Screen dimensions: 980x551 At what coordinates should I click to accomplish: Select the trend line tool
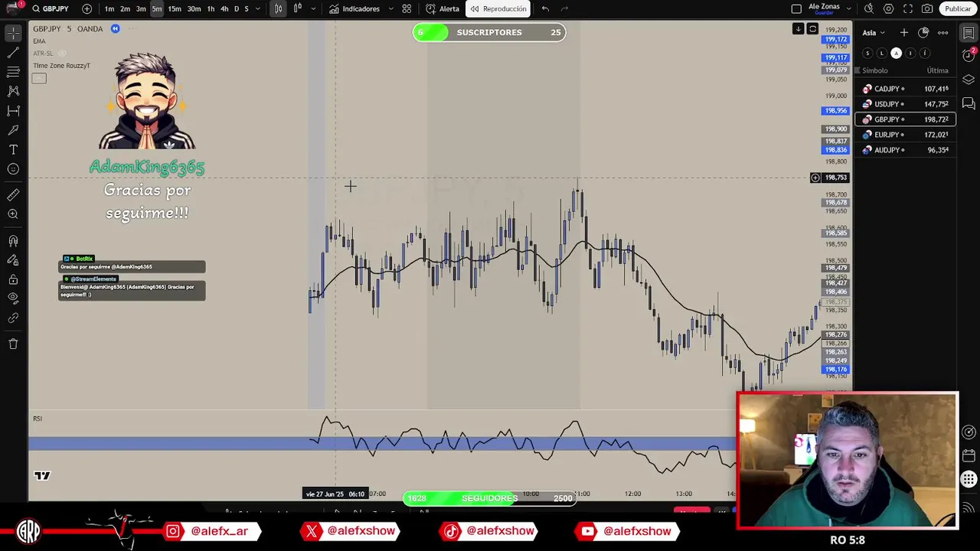point(13,53)
